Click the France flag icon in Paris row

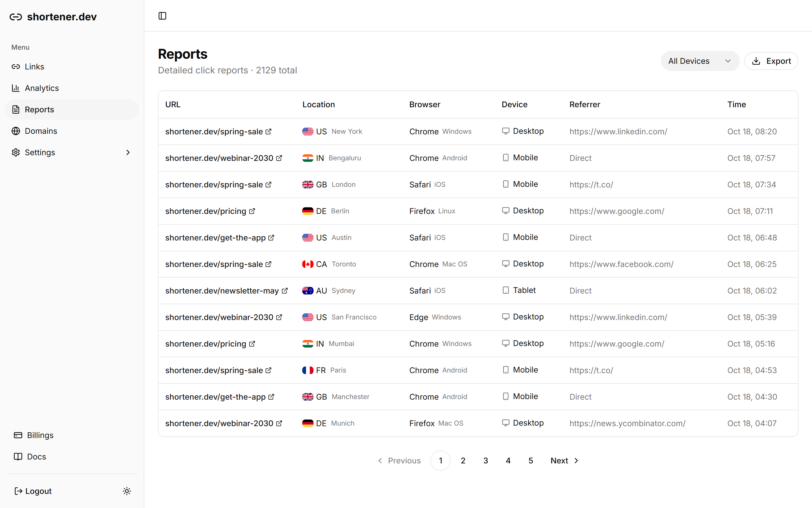pos(308,370)
